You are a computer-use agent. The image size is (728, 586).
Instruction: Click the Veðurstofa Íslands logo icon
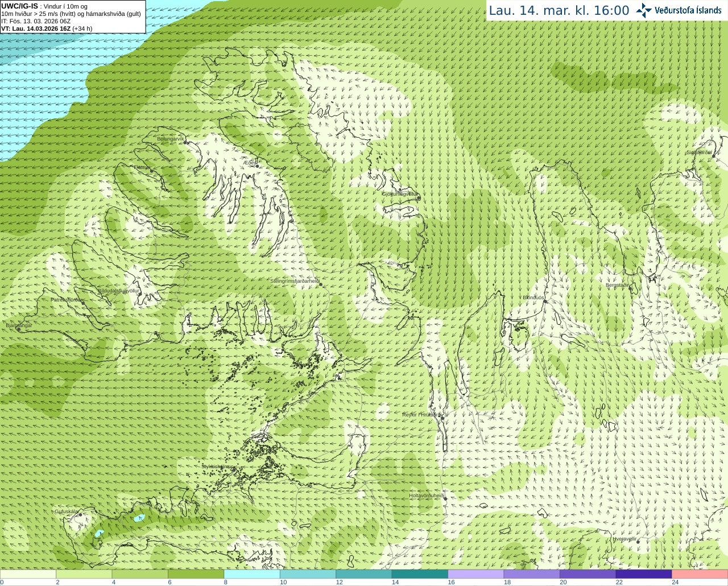(644, 10)
